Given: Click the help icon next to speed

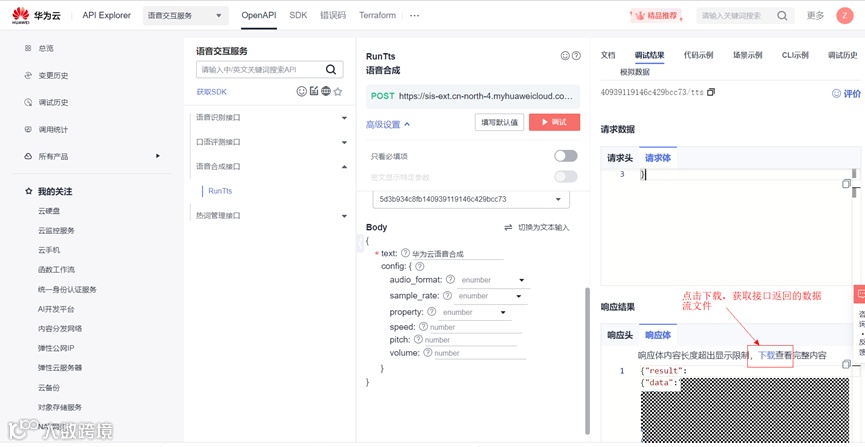Looking at the screenshot, I should pyautogui.click(x=423, y=327).
